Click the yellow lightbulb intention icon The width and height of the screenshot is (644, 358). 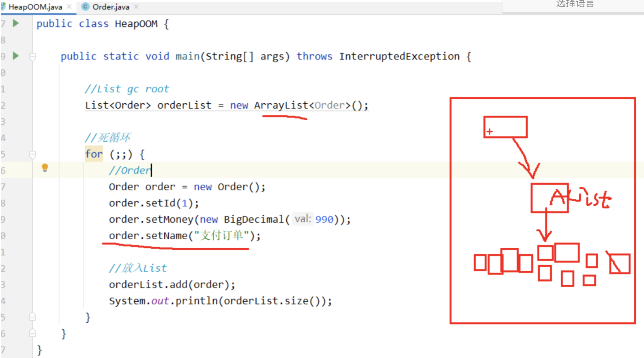pyautogui.click(x=45, y=168)
